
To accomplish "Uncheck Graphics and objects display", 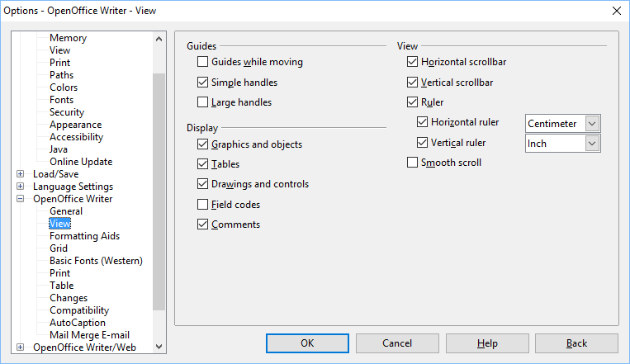I will click(x=203, y=144).
